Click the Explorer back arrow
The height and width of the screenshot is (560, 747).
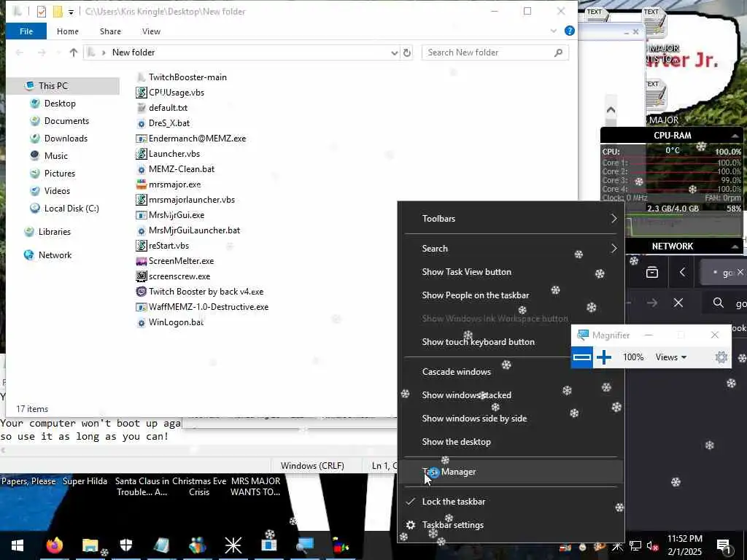tap(20, 52)
